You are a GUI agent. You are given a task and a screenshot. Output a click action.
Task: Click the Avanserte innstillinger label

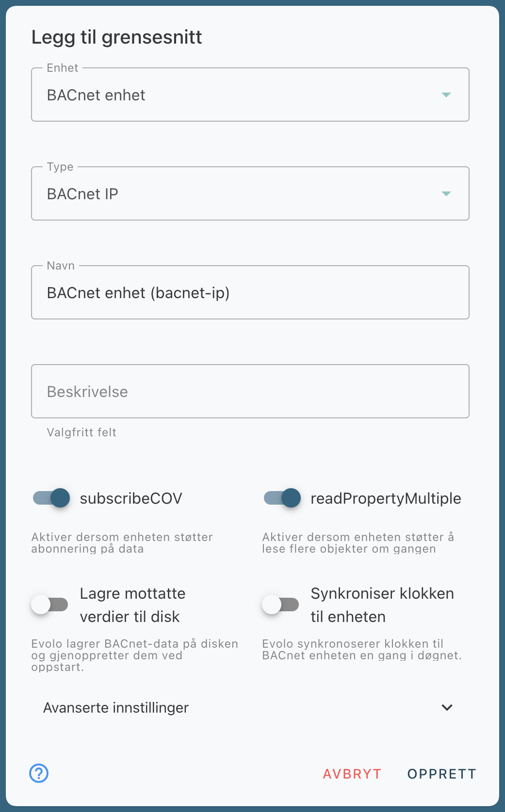click(116, 708)
